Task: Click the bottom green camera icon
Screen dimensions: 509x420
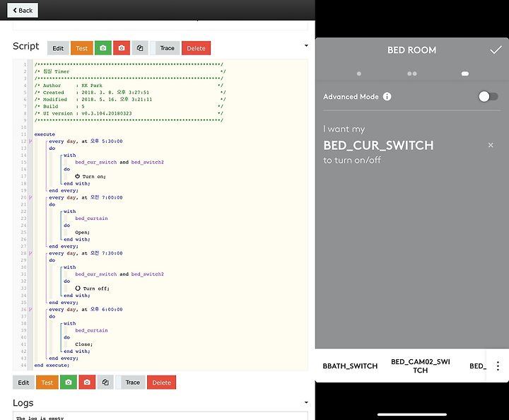Action: coord(68,383)
